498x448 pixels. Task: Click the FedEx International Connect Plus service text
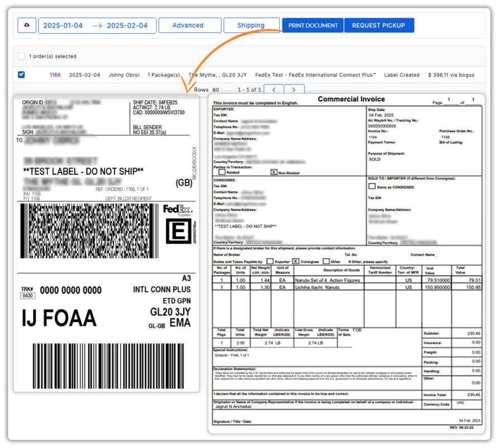tap(316, 75)
